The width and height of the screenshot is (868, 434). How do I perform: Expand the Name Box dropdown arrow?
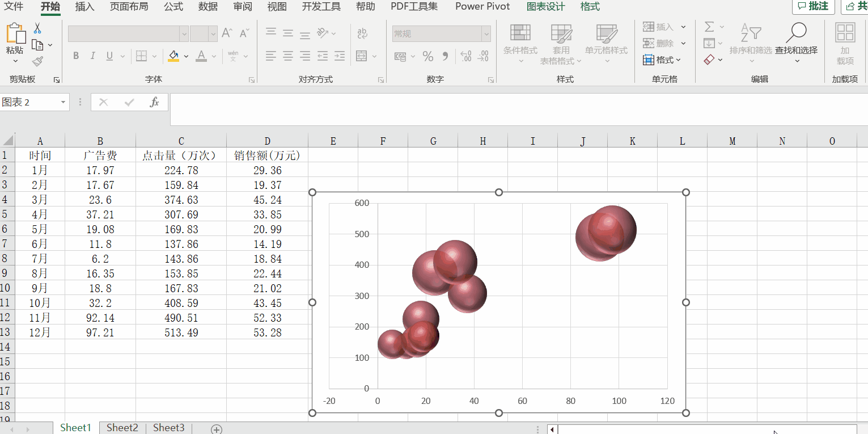pos(62,102)
